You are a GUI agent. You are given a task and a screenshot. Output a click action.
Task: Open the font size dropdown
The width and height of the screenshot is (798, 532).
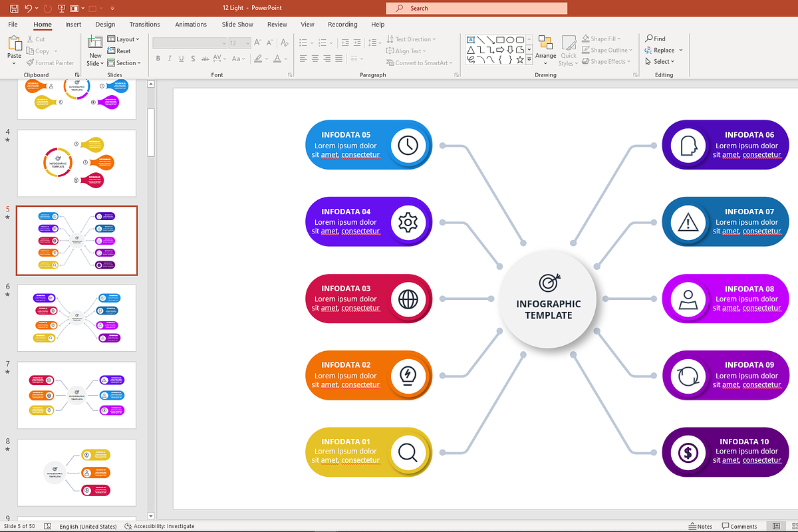[x=248, y=43]
